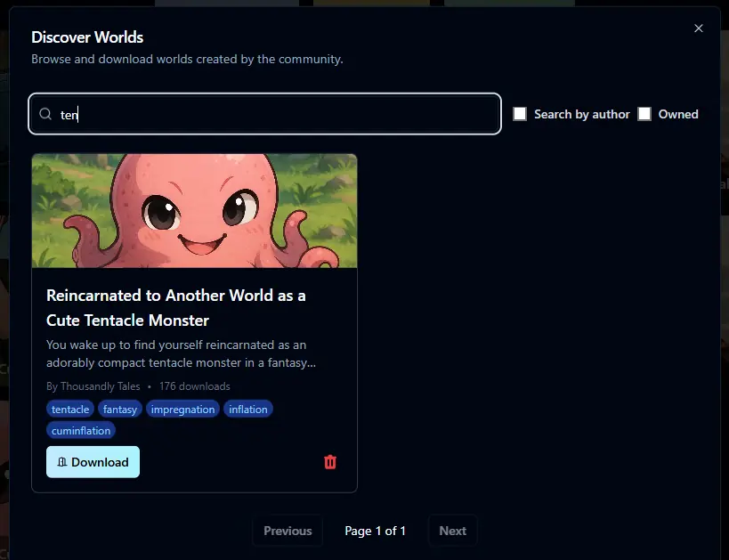Go to the Next page
The width and height of the screenshot is (729, 560).
pos(452,531)
